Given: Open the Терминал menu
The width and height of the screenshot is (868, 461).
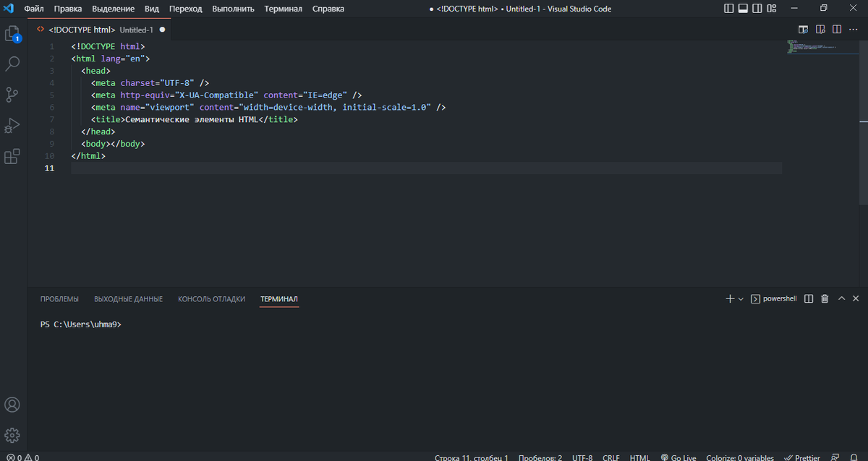Looking at the screenshot, I should coord(284,9).
